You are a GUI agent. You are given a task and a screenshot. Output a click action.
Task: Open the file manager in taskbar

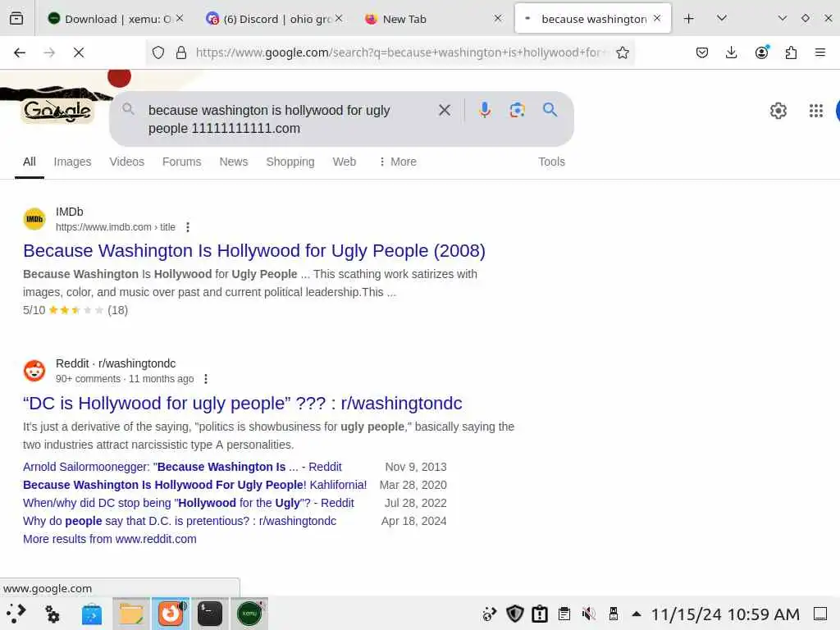[x=131, y=614]
